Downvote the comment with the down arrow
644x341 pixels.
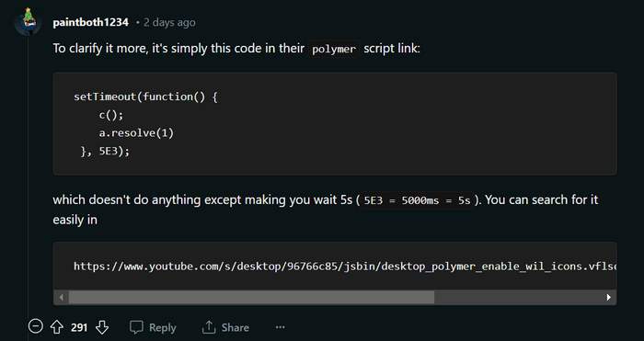click(x=102, y=327)
